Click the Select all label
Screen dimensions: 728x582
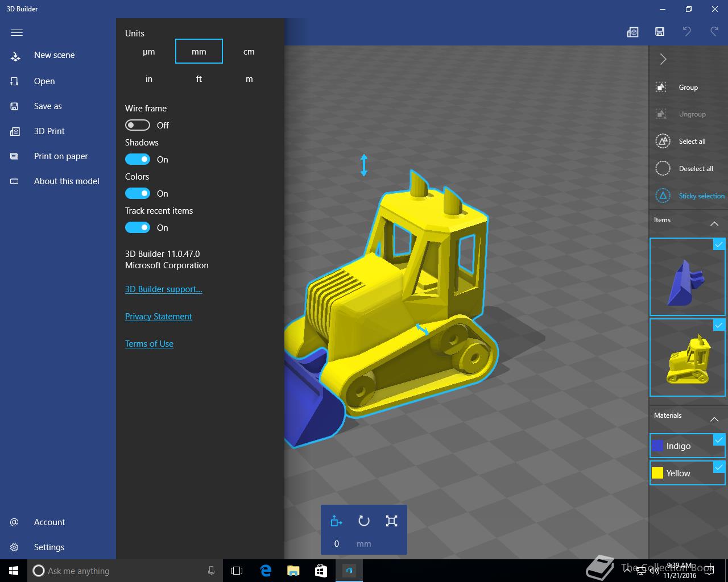tap(692, 141)
